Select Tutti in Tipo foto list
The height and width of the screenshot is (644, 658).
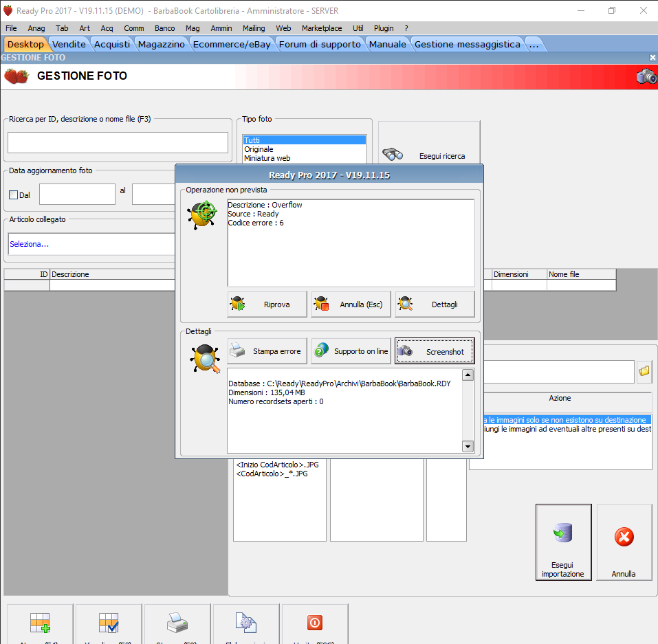click(x=304, y=140)
